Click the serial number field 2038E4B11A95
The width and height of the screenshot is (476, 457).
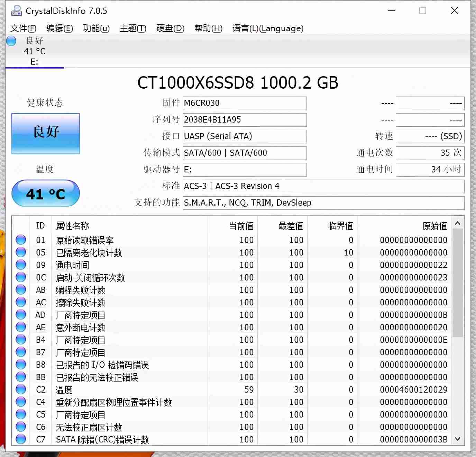(245, 120)
